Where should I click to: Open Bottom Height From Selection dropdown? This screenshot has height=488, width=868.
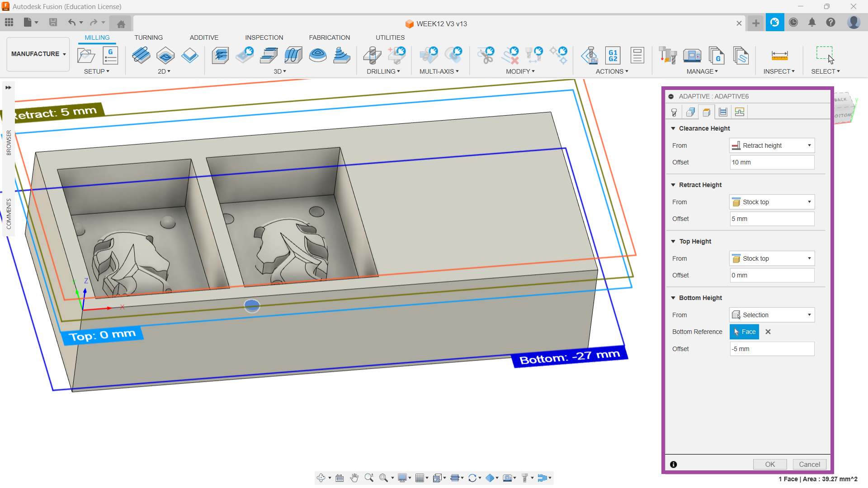point(772,315)
